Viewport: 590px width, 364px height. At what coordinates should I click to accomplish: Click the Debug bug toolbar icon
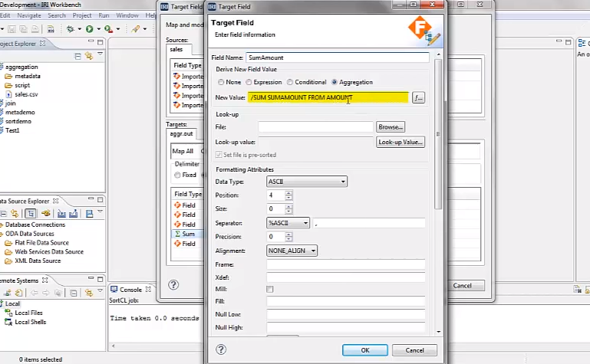tap(70, 29)
